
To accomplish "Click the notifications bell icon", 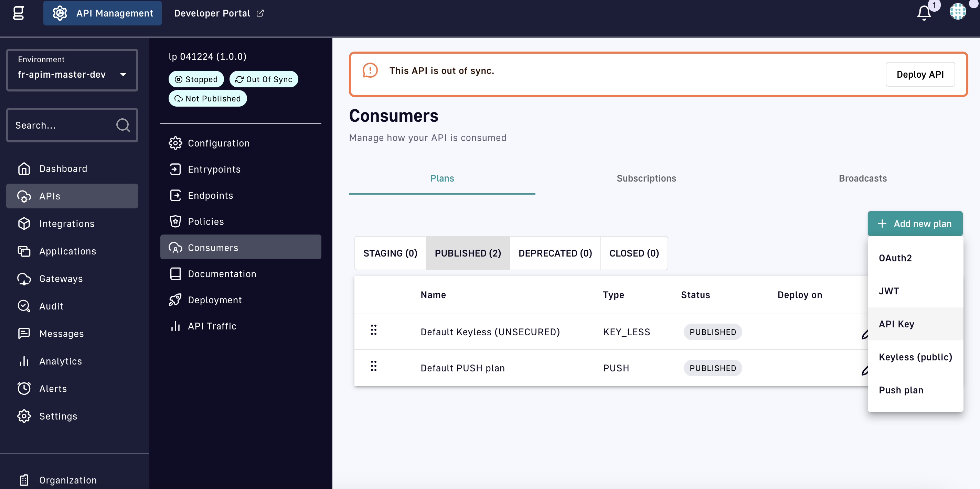I will click(x=924, y=13).
